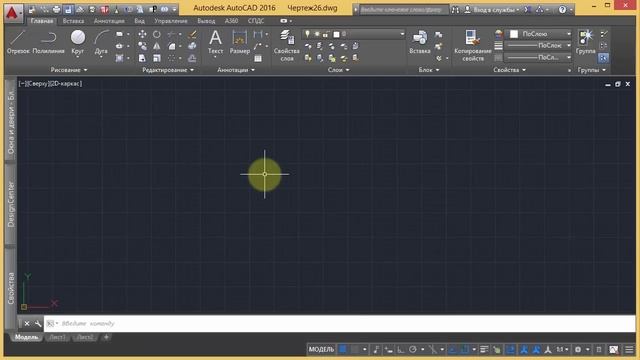Select the Offset tool in Редактирование panel
Image resolution: width=640 pixels, height=360 pixels.
pos(192,58)
